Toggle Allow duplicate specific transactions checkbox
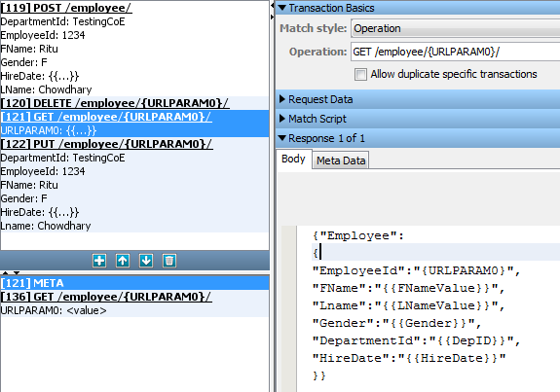This screenshot has height=392, width=560. click(360, 75)
